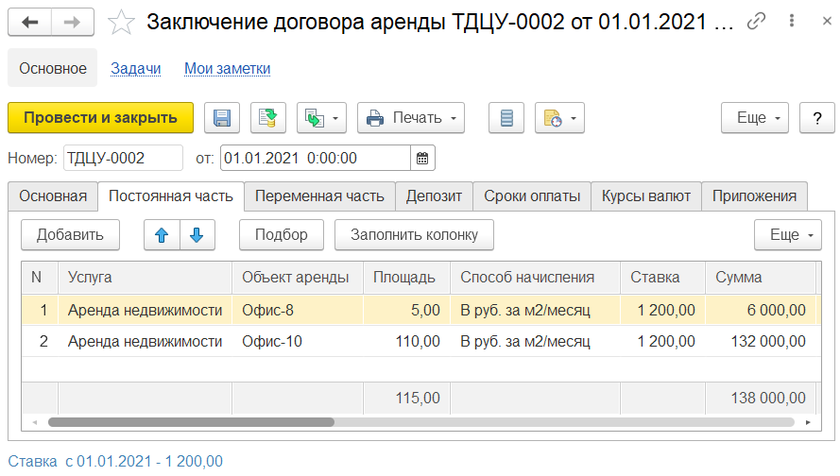Add document to favorites with star icon
The image size is (840, 476).
[121, 22]
